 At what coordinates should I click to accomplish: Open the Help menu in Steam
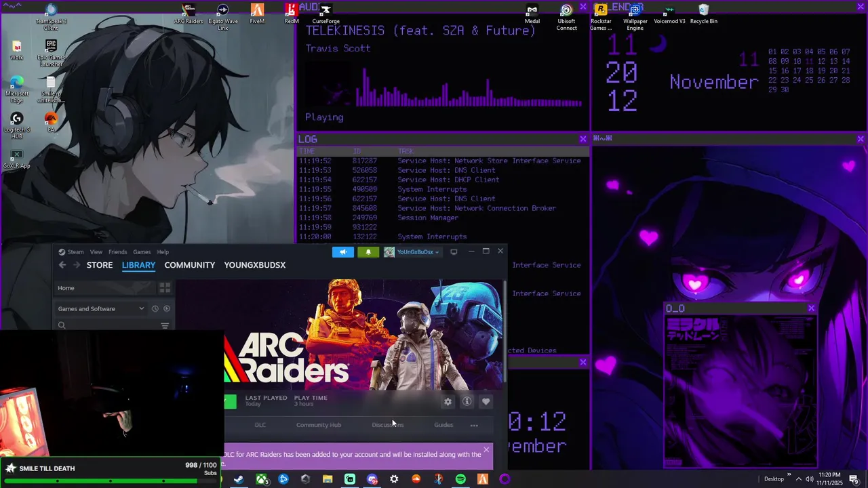click(x=163, y=251)
